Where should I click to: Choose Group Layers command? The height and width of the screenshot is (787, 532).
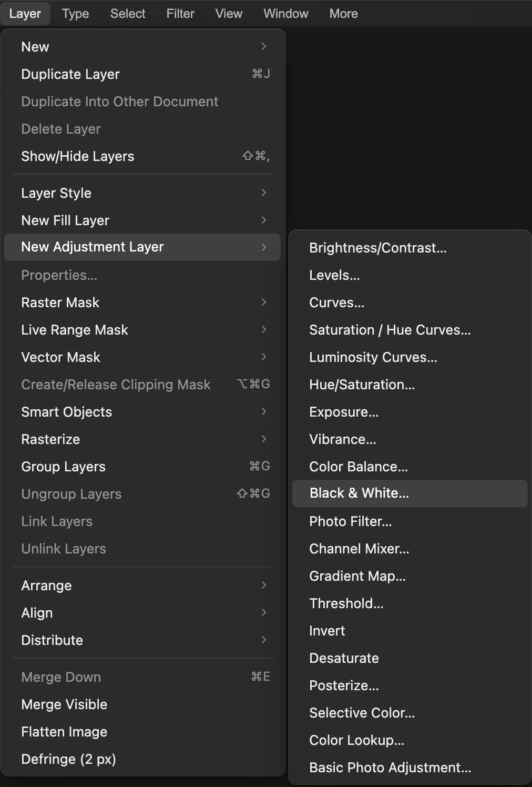pyautogui.click(x=142, y=467)
